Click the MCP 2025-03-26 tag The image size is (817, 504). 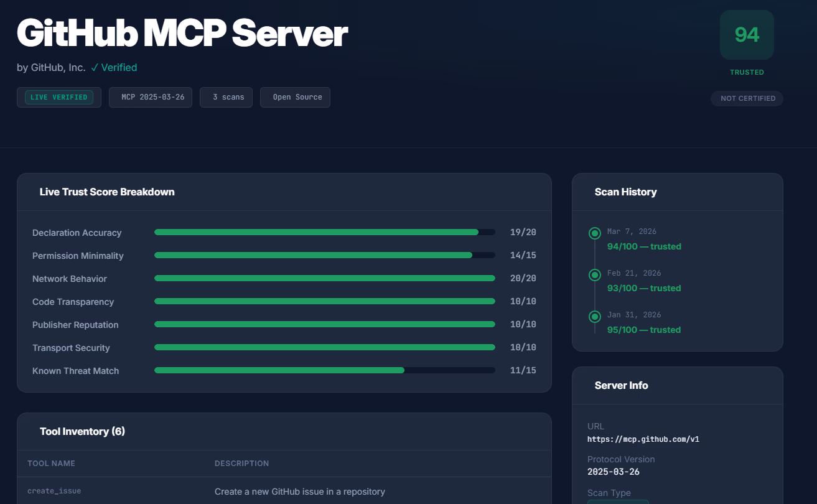click(x=151, y=97)
